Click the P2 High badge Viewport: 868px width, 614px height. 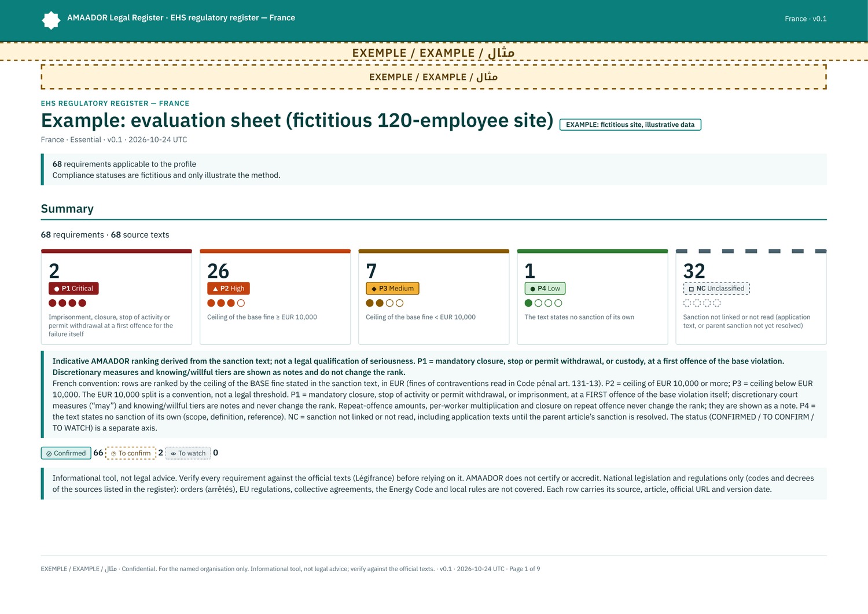(229, 288)
